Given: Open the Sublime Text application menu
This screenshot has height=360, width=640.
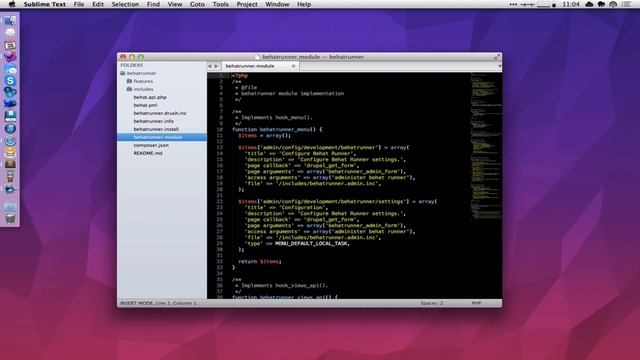Looking at the screenshot, I should 44,4.
